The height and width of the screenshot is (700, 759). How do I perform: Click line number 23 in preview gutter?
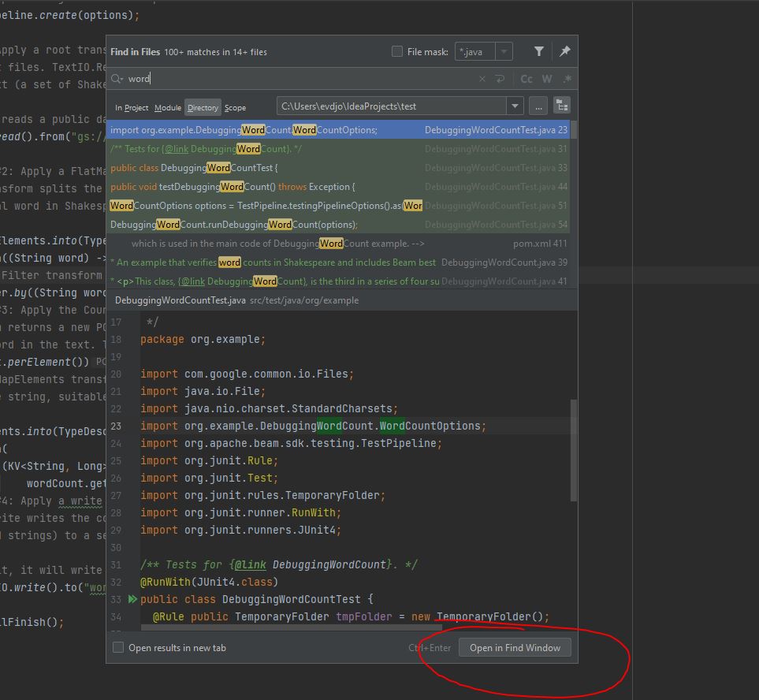click(x=116, y=426)
